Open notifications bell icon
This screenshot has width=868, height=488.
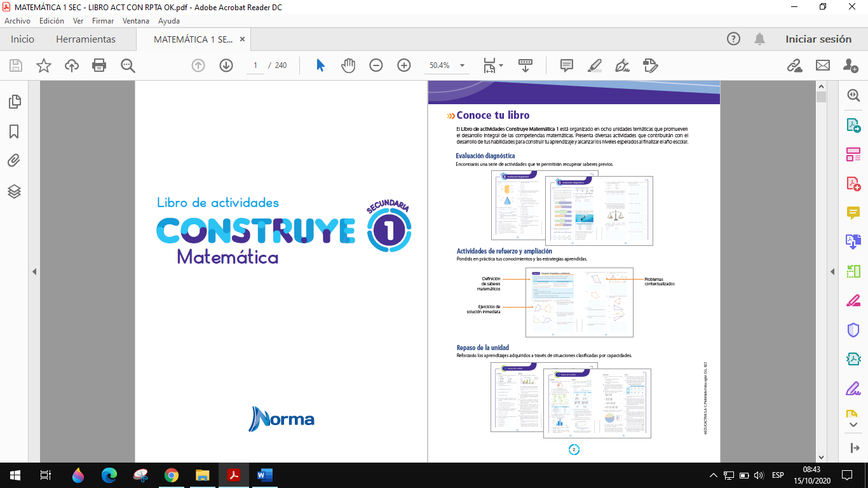[759, 39]
